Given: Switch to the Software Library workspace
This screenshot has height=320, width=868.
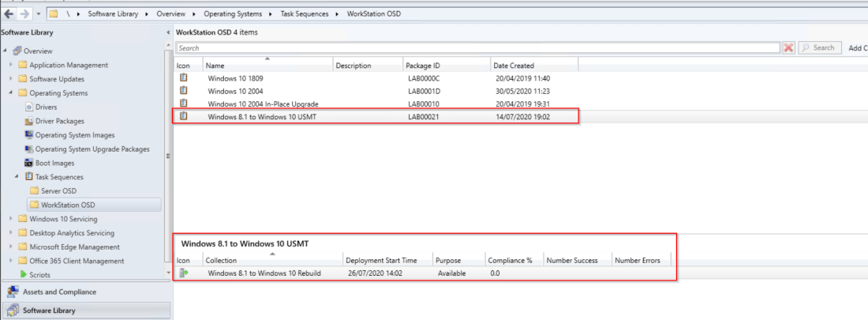Looking at the screenshot, I should (49, 311).
